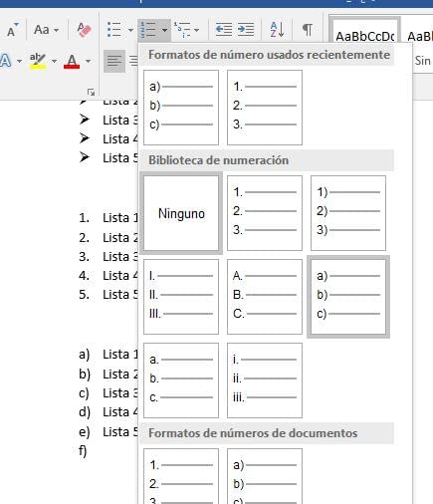
Task: Open the highlight color dropdown arrow
Action: click(x=54, y=61)
